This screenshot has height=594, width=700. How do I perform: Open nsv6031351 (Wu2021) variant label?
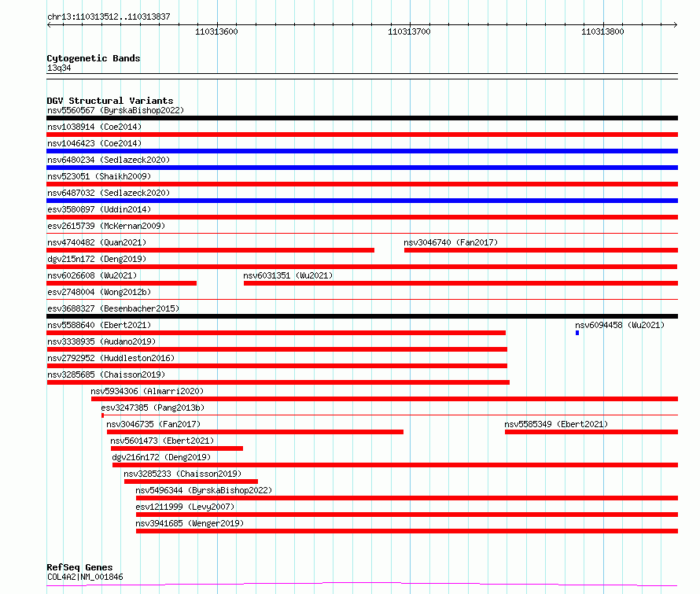(288, 275)
